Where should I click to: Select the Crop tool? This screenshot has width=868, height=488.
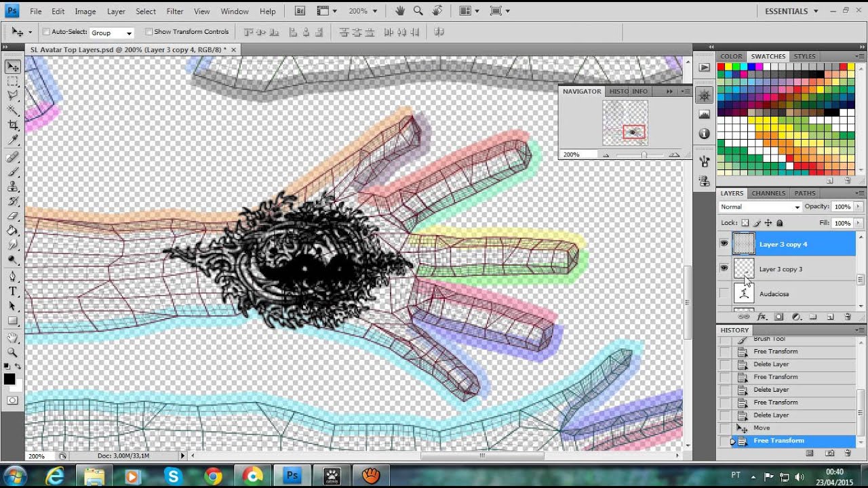click(x=13, y=125)
